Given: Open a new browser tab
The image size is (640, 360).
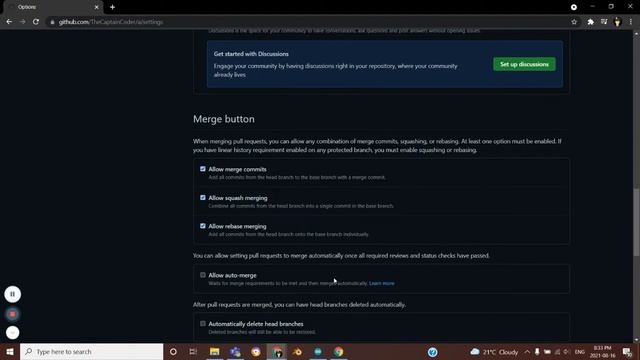Looking at the screenshot, I should (112, 7).
